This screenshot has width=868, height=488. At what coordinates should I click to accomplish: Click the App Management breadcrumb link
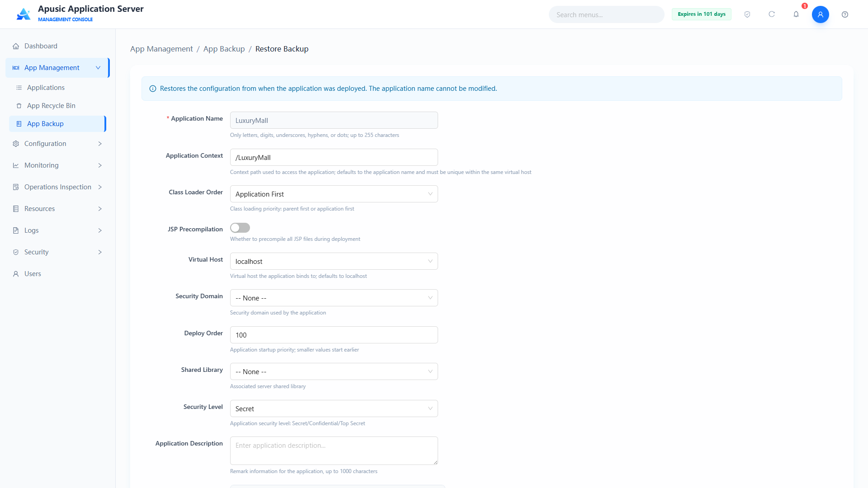pos(161,49)
